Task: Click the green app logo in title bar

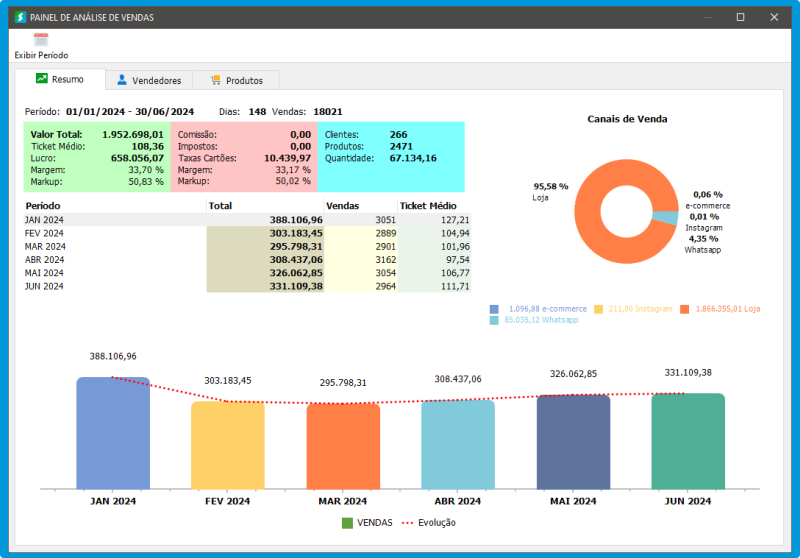Action: [x=19, y=17]
